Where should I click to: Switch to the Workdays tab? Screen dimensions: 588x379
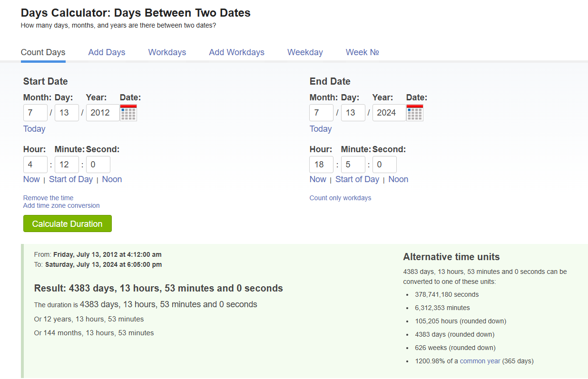167,52
